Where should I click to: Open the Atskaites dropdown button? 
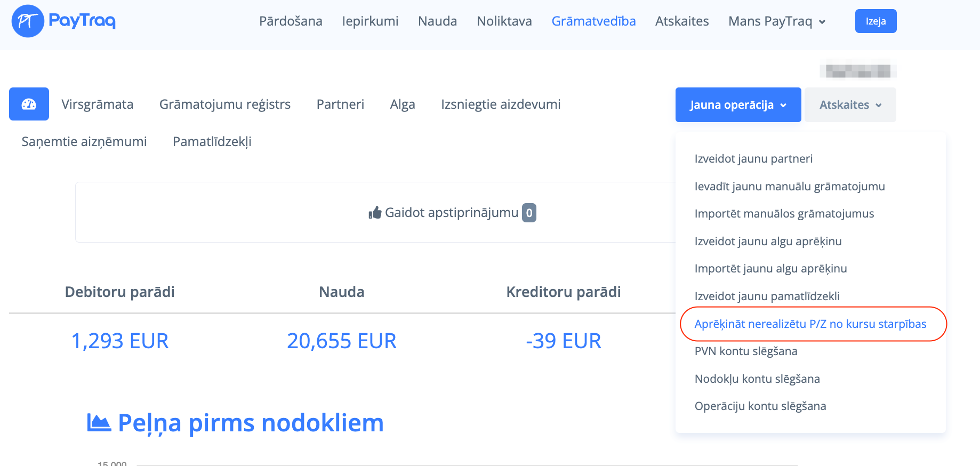click(850, 105)
